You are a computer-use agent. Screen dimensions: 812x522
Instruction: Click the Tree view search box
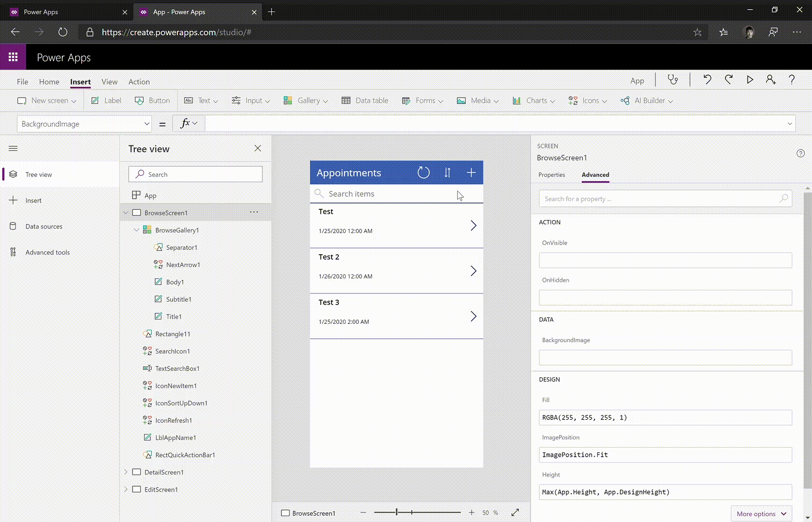coord(196,174)
